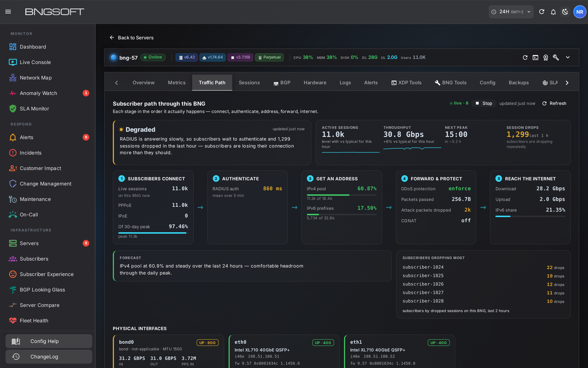588x368 pixels.
Task: Open terminal icon for bng-57
Action: click(x=535, y=57)
